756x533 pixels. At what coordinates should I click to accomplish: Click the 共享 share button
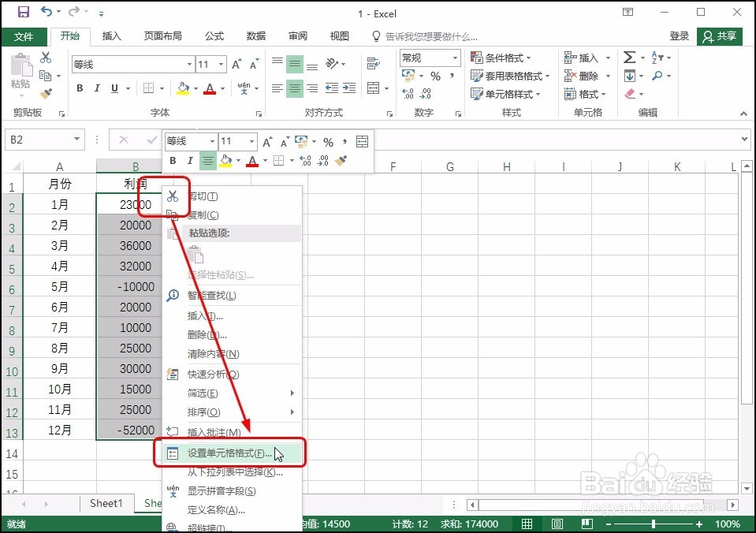point(720,36)
